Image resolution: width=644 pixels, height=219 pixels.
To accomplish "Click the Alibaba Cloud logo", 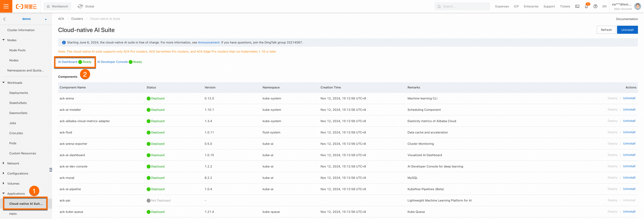I will click(26, 7).
